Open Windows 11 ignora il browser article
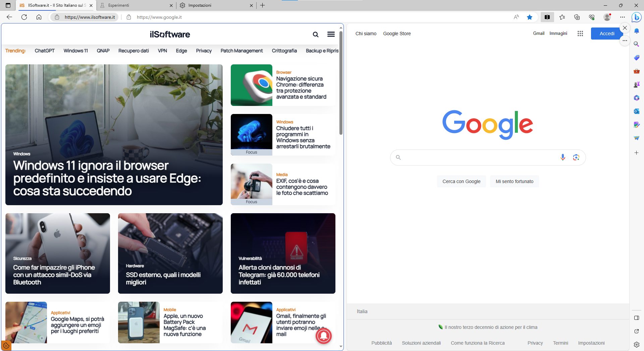 (x=114, y=135)
